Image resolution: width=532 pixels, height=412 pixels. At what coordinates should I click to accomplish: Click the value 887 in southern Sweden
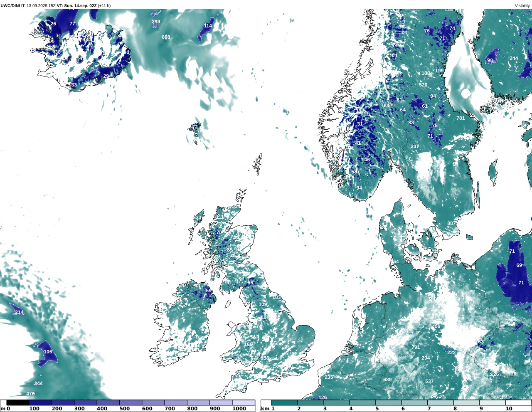coord(451,224)
